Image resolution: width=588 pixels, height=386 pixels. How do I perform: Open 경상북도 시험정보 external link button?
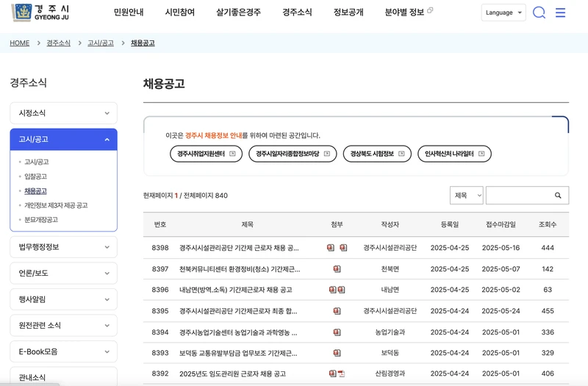(377, 154)
